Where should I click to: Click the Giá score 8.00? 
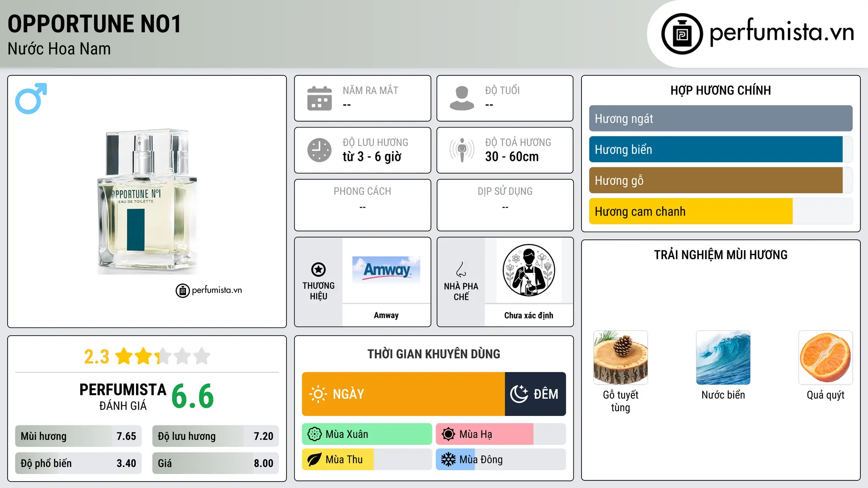pyautogui.click(x=264, y=463)
